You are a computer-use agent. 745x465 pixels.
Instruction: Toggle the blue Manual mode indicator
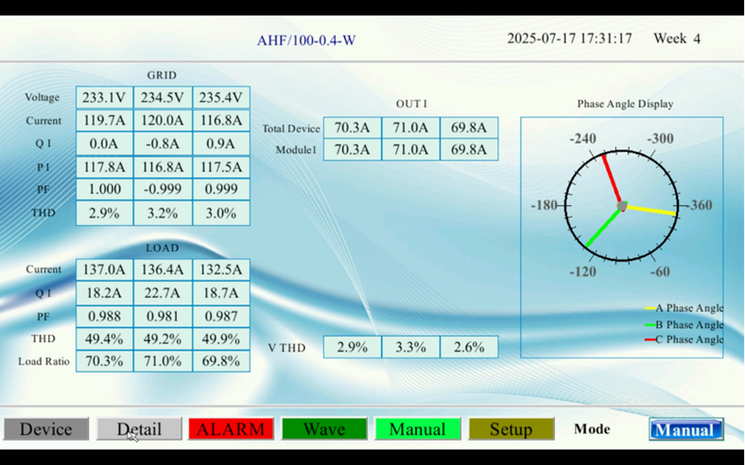686,429
